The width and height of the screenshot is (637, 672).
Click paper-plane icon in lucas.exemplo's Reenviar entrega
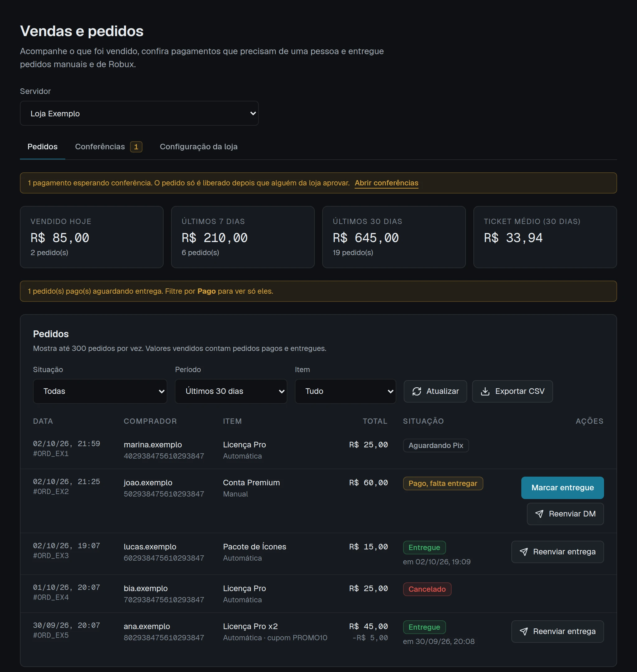click(523, 552)
